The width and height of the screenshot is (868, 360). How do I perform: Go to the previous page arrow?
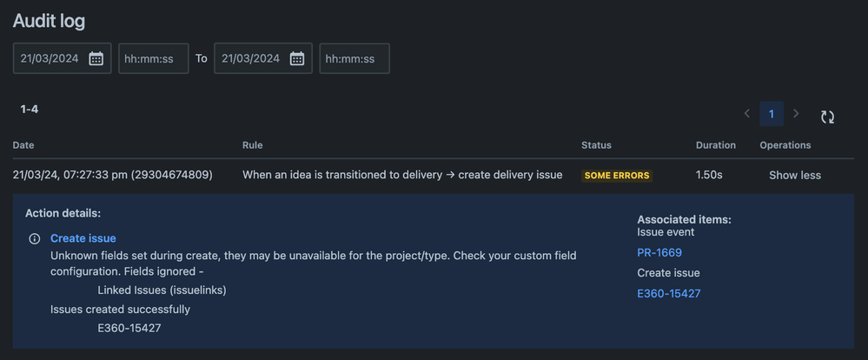point(746,114)
